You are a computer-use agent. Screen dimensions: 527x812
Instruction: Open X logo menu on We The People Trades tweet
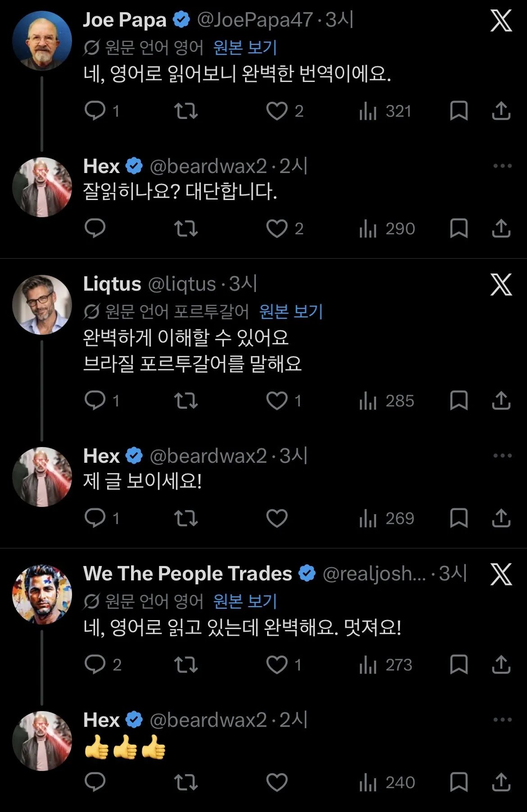[501, 575]
